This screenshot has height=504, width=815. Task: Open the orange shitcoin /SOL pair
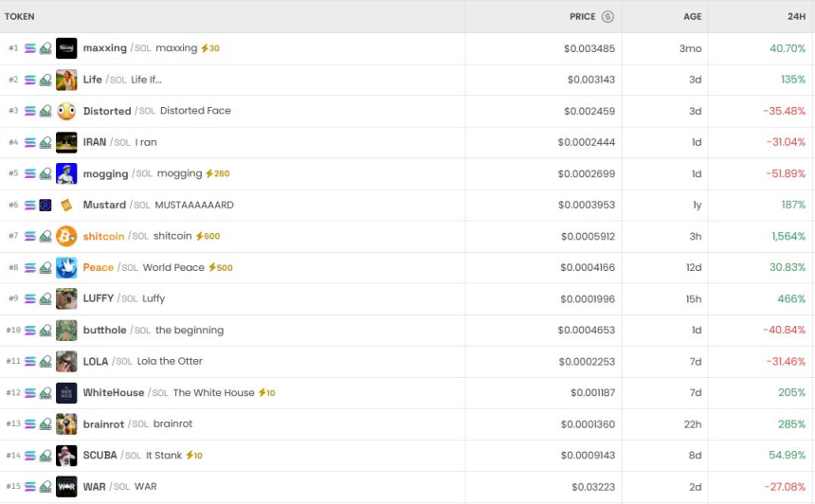point(116,237)
